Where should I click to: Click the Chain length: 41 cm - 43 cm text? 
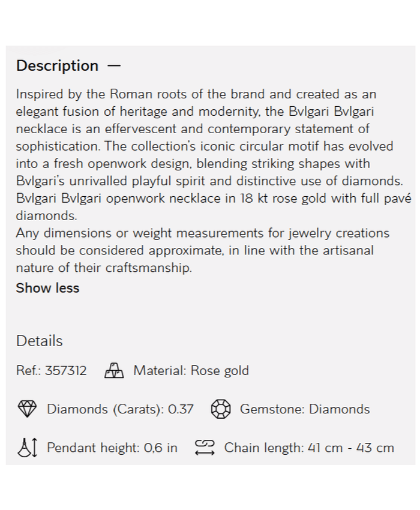(x=309, y=448)
